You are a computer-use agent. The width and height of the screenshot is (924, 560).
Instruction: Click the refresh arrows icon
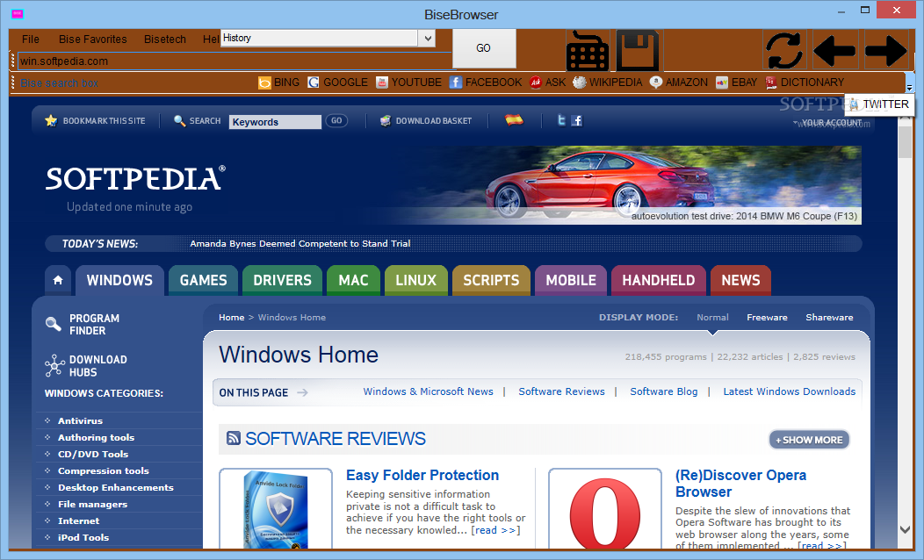pos(784,49)
